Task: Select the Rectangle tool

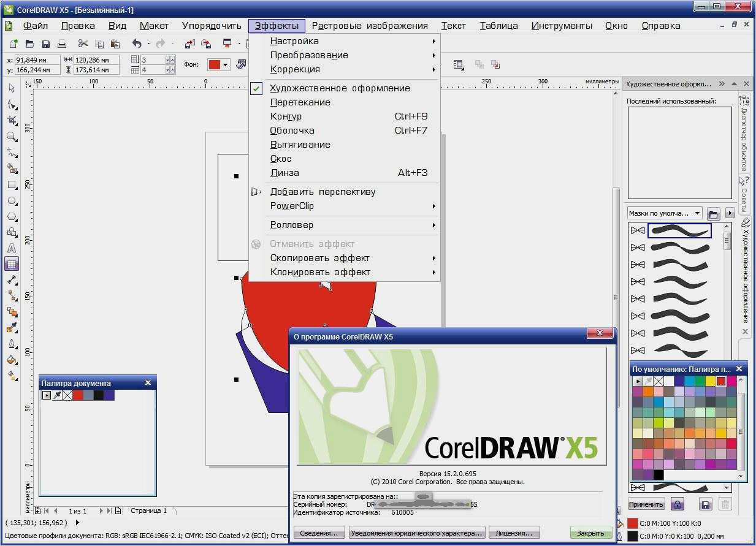Action: pos(12,184)
